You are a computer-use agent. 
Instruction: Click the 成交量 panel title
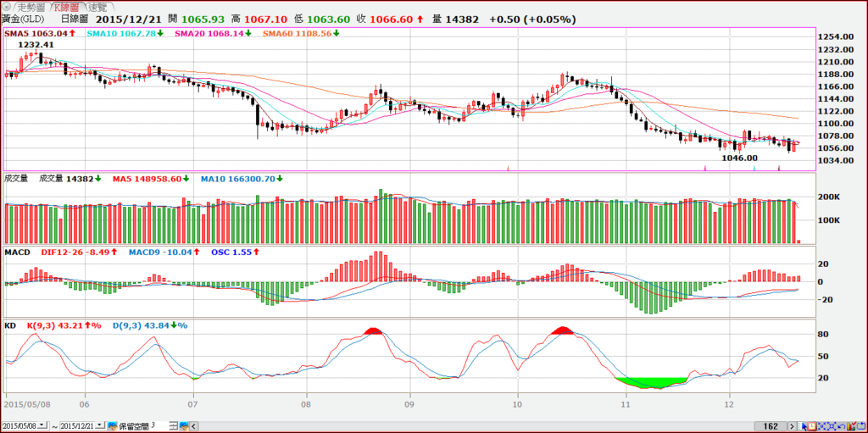pyautogui.click(x=15, y=179)
